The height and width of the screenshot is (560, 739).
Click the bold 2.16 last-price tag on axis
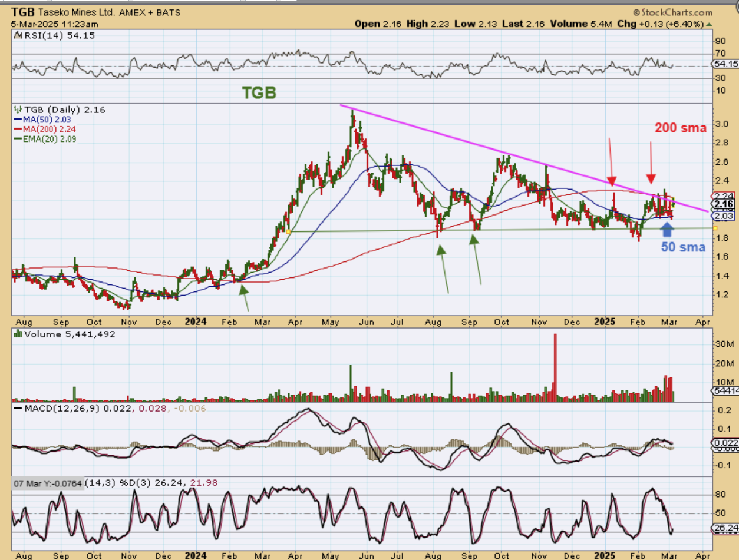(x=722, y=205)
